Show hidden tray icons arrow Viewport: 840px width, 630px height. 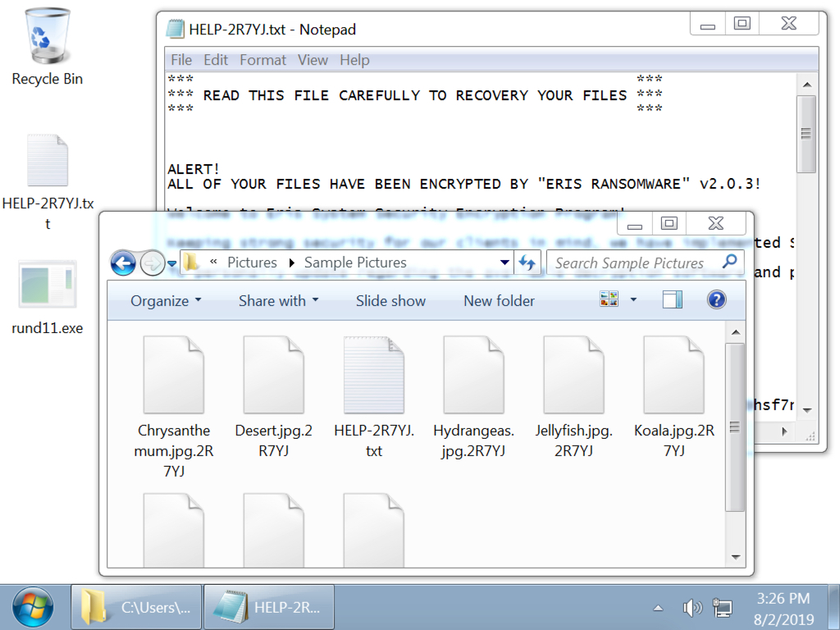coord(658,608)
